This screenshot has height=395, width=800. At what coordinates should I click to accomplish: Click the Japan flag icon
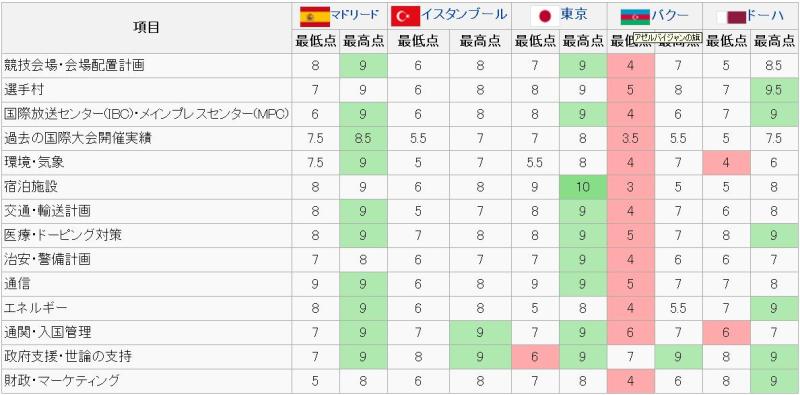tap(545, 16)
